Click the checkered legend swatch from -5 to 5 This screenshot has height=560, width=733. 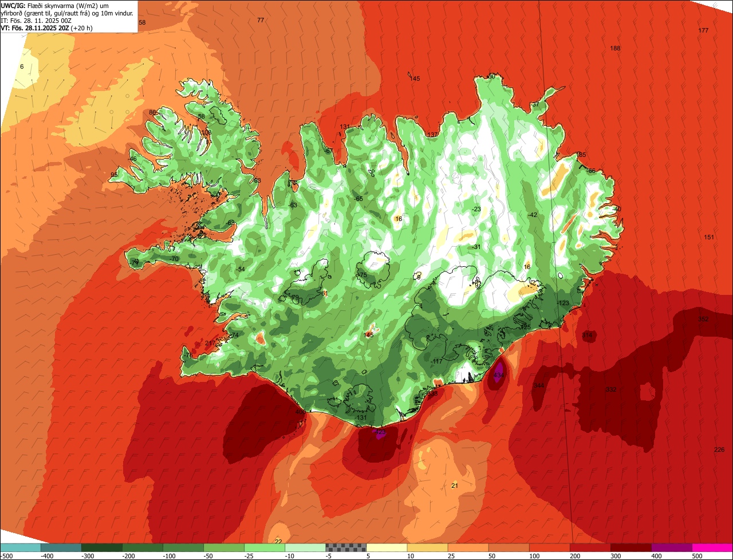[346, 547]
